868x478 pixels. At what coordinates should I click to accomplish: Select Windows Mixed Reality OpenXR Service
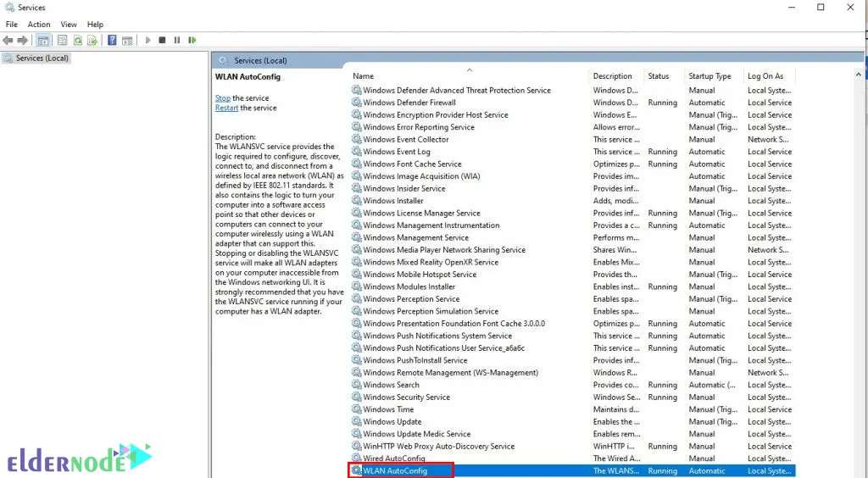click(572, 262)
